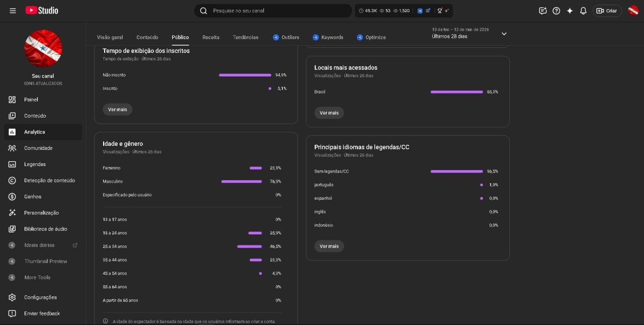Viewport: 644px width, 325px height.
Task: Open the account avatar menu at top right
Action: coord(633,11)
